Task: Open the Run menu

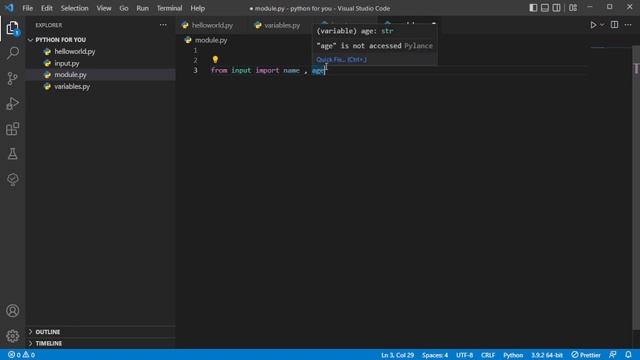Action: coord(142,8)
